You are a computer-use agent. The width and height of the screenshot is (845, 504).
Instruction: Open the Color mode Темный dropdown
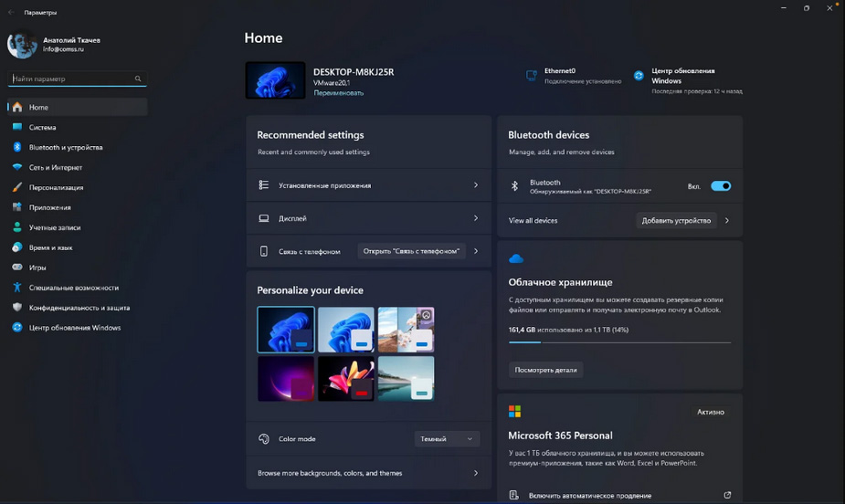click(447, 439)
